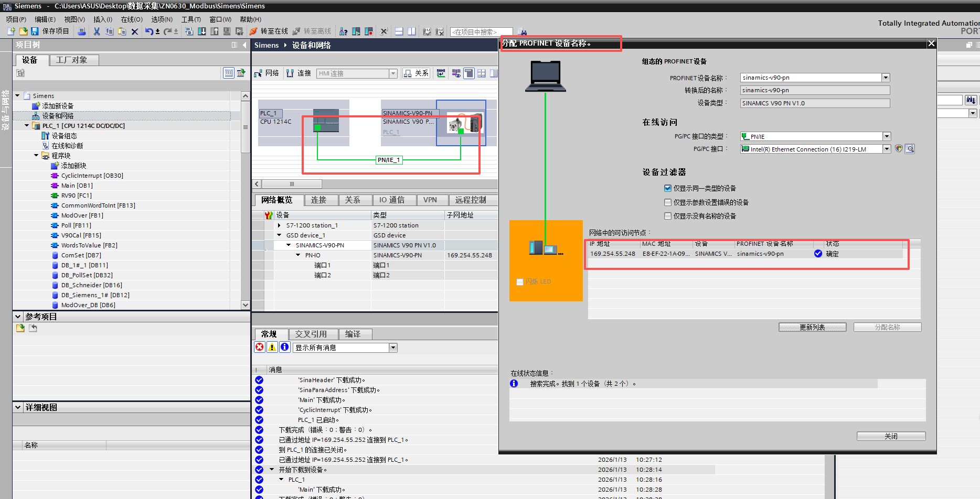This screenshot has width=980, height=499.
Task: Expand S7-1200 station_1 row
Action: pos(279,225)
